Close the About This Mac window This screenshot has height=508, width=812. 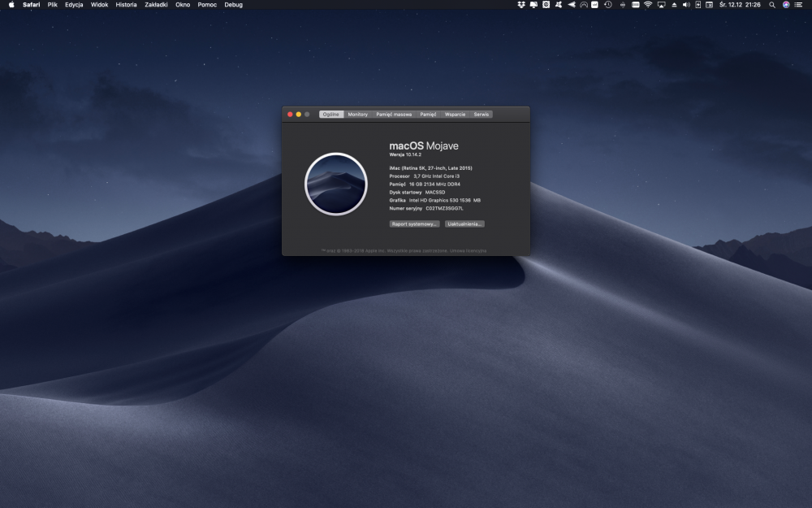pyautogui.click(x=290, y=114)
